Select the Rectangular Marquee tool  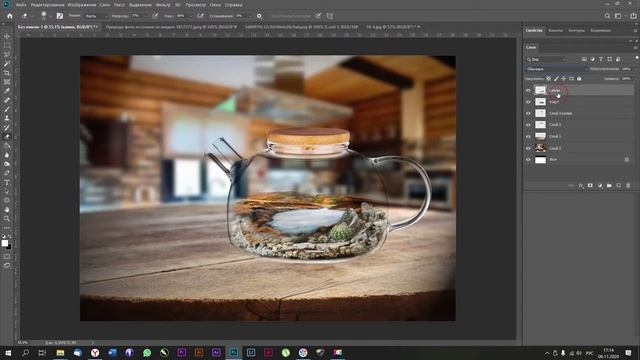(x=7, y=45)
